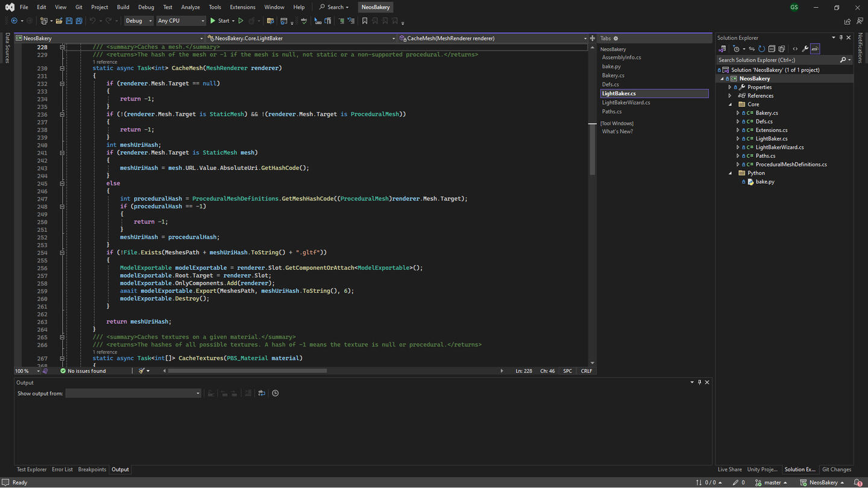Image resolution: width=868 pixels, height=488 pixels.
Task: Click the Solution Explorer Refresh icon
Action: tap(761, 49)
